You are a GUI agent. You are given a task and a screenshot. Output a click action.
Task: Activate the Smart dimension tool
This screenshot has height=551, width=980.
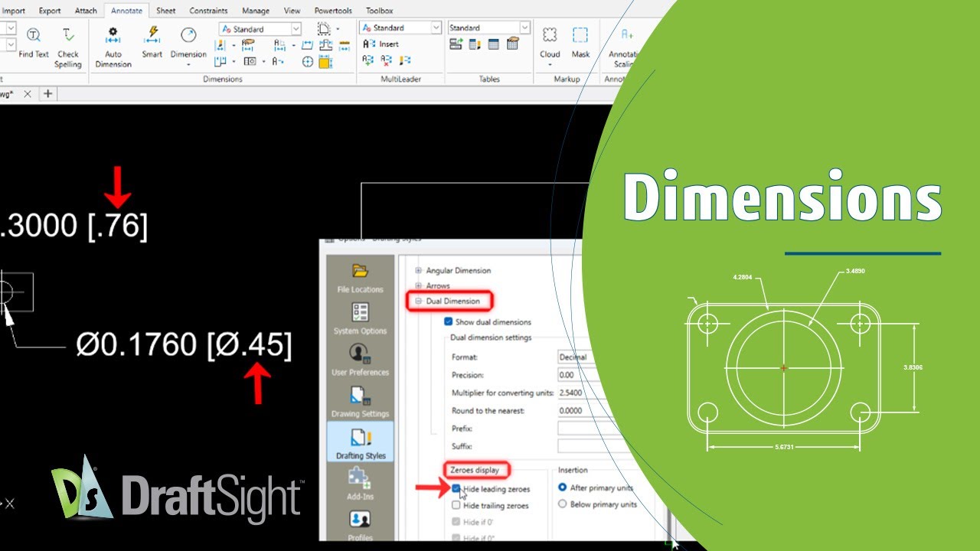[152, 43]
